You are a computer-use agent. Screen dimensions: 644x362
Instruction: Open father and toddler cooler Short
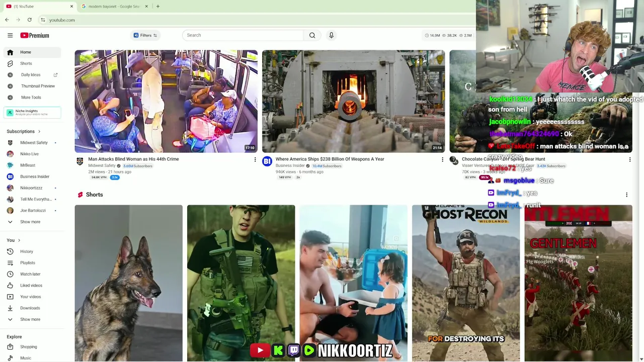point(353,283)
